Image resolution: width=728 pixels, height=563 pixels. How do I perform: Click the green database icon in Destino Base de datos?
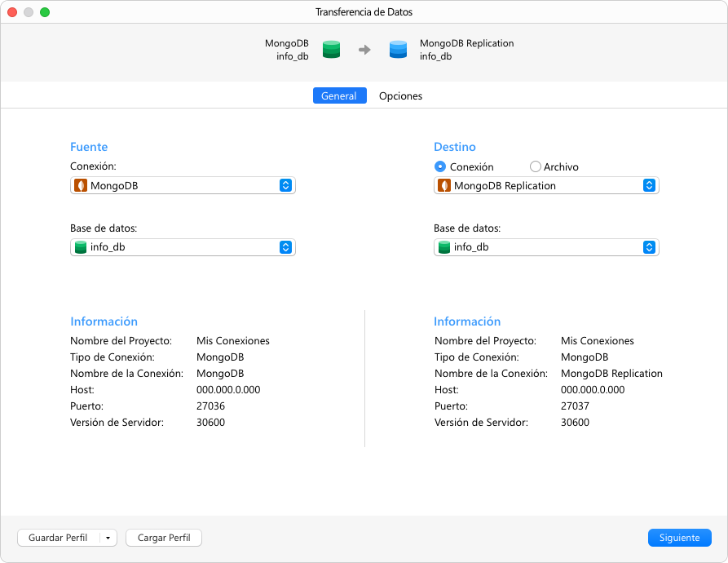(444, 247)
